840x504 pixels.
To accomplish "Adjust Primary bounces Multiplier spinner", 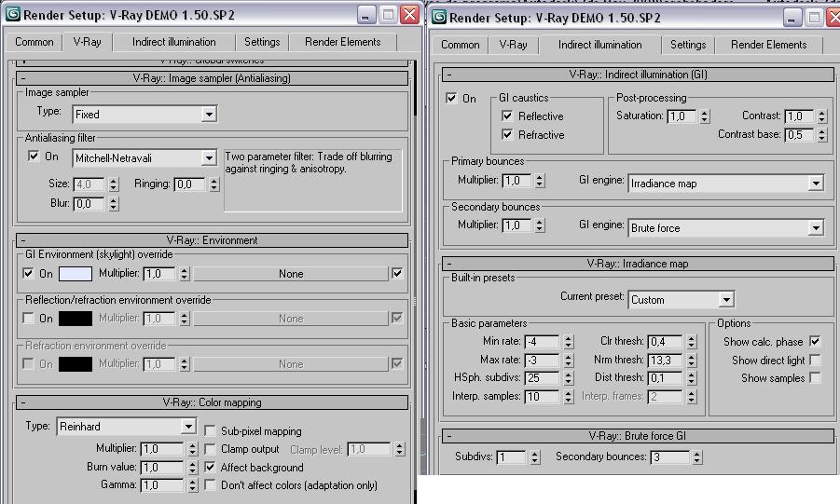I will (x=540, y=181).
